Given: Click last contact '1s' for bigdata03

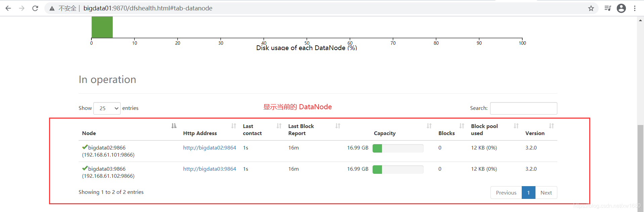Looking at the screenshot, I should pos(246,169).
